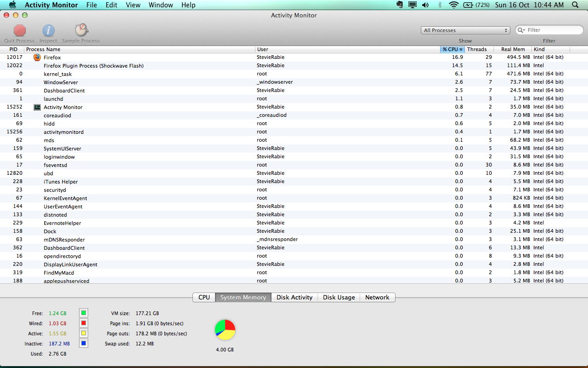This screenshot has height=368, width=588.
Task: Select the WindowServer process row
Action: pos(294,82)
